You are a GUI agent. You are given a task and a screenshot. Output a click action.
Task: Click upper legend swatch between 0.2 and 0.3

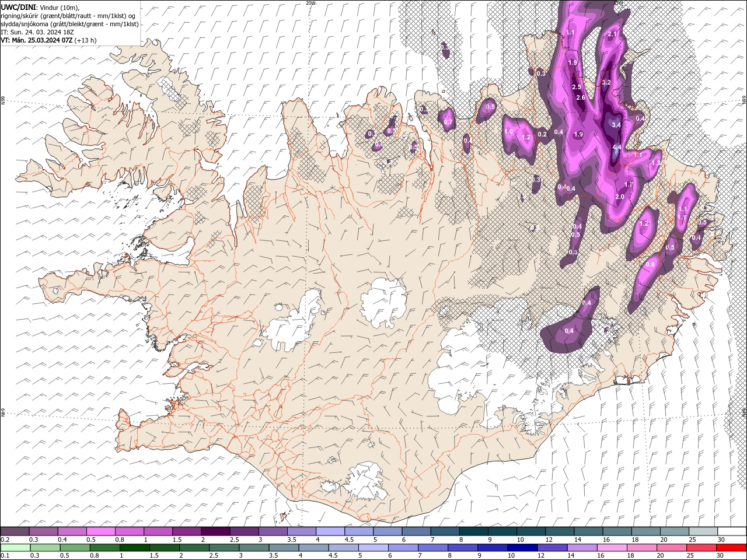tap(15, 531)
